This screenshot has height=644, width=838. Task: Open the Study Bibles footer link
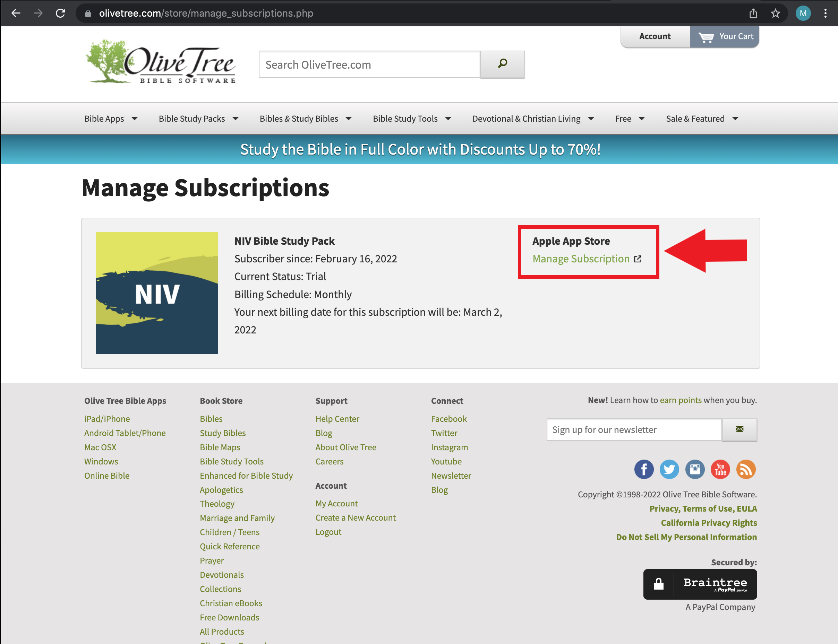click(223, 433)
